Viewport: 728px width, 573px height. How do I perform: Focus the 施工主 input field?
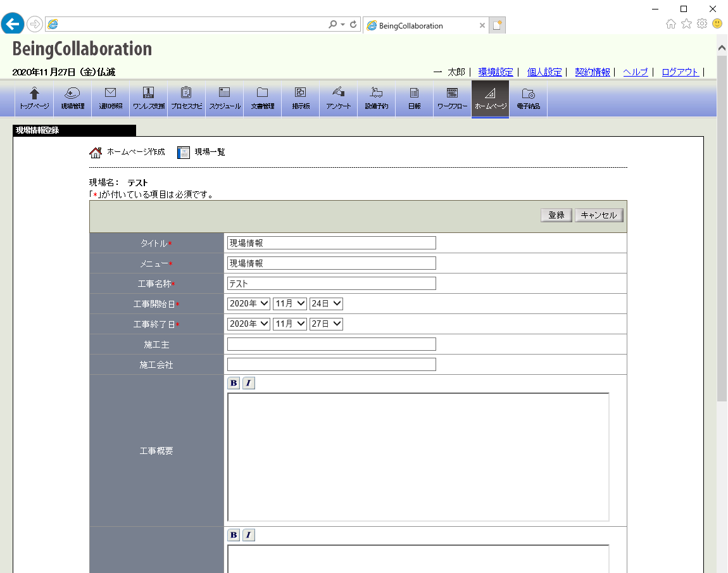point(332,344)
